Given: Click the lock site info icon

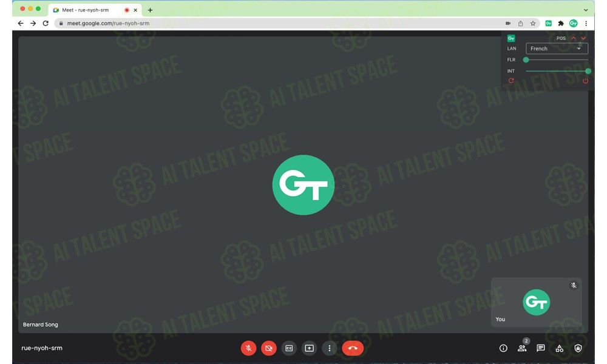Looking at the screenshot, I should click(61, 23).
